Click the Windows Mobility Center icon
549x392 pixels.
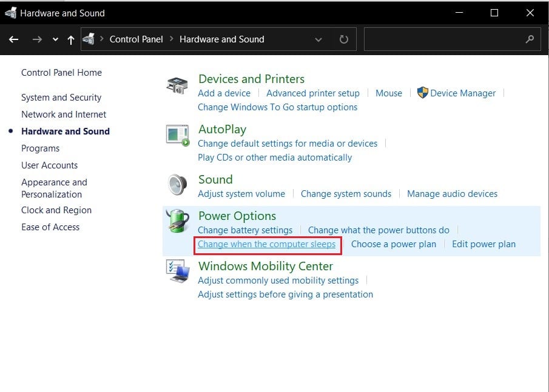click(177, 271)
